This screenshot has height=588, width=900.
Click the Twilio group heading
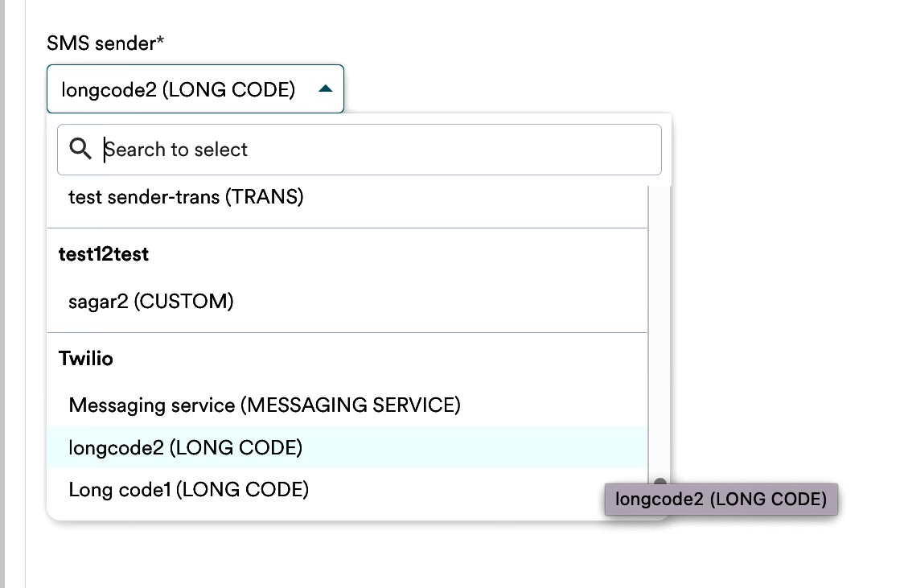[86, 359]
